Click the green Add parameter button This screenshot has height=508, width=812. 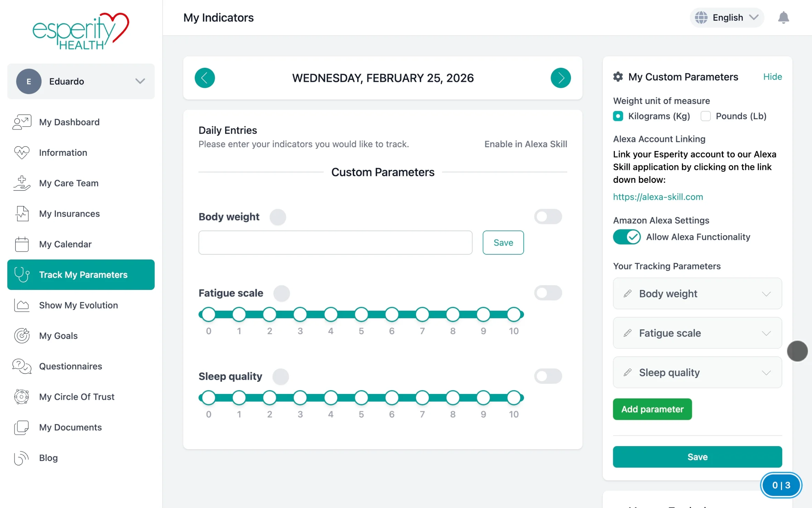tap(652, 409)
